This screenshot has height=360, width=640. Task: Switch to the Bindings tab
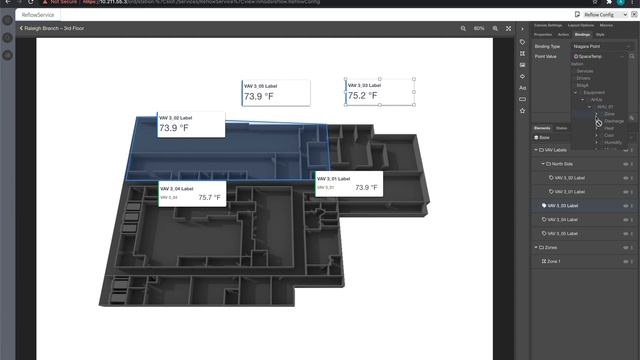pos(582,35)
